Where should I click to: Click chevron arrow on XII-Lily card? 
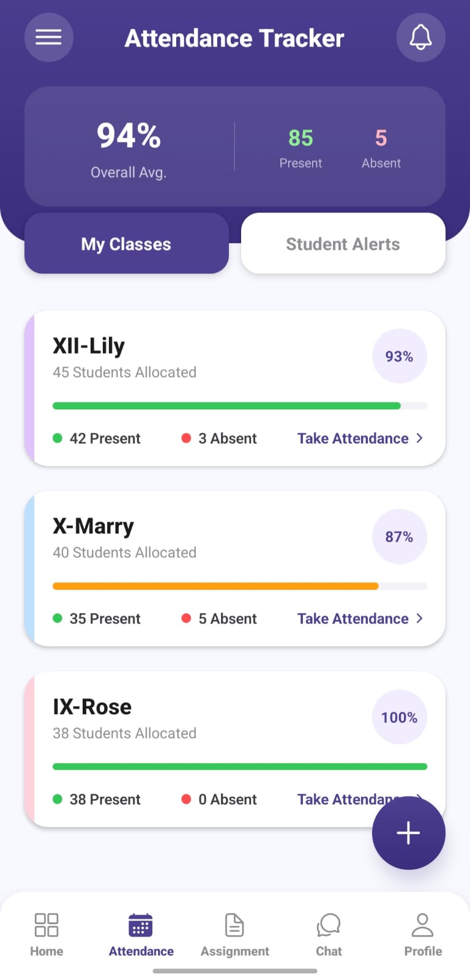[x=420, y=438]
